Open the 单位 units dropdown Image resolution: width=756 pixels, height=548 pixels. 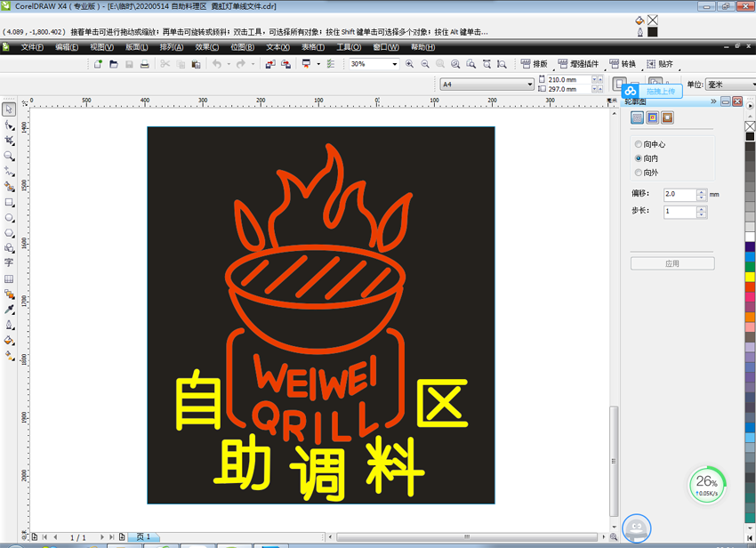click(x=730, y=85)
